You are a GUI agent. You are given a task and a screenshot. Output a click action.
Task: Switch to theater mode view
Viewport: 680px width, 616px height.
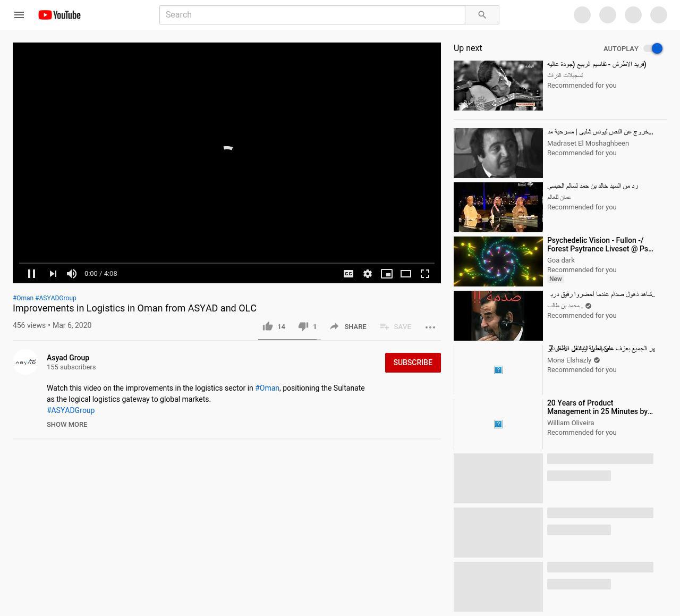point(406,274)
